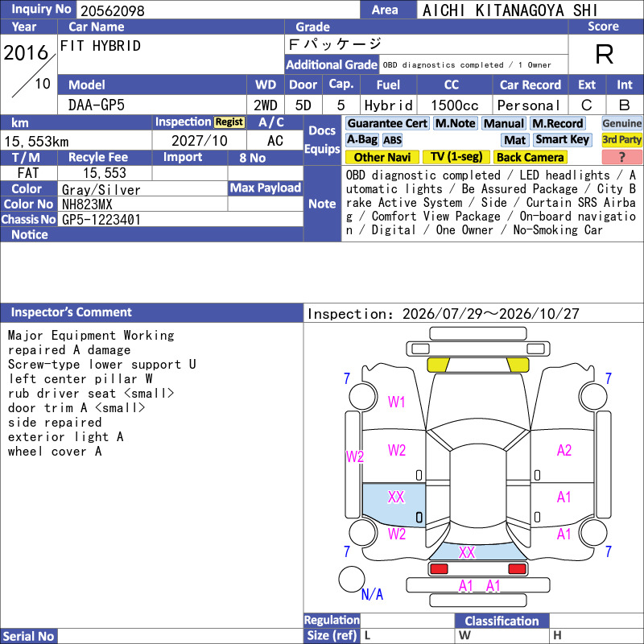Click the A.Bag airbag badge
The image size is (644, 644).
tap(361, 139)
